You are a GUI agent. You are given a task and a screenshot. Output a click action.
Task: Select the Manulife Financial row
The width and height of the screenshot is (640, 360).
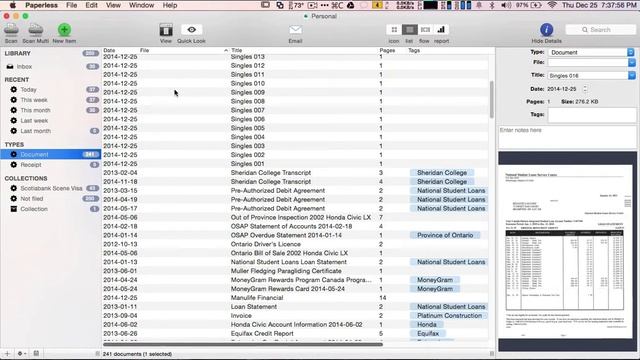tap(295, 298)
